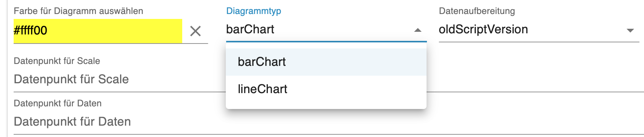Place cursor in the #ffff00 hex text
The height and width of the screenshot is (137, 644).
(x=30, y=30)
